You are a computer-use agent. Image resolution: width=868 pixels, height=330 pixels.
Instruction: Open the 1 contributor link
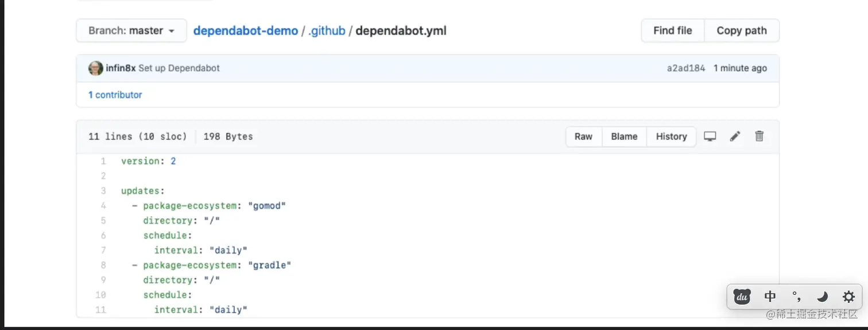[x=115, y=95]
